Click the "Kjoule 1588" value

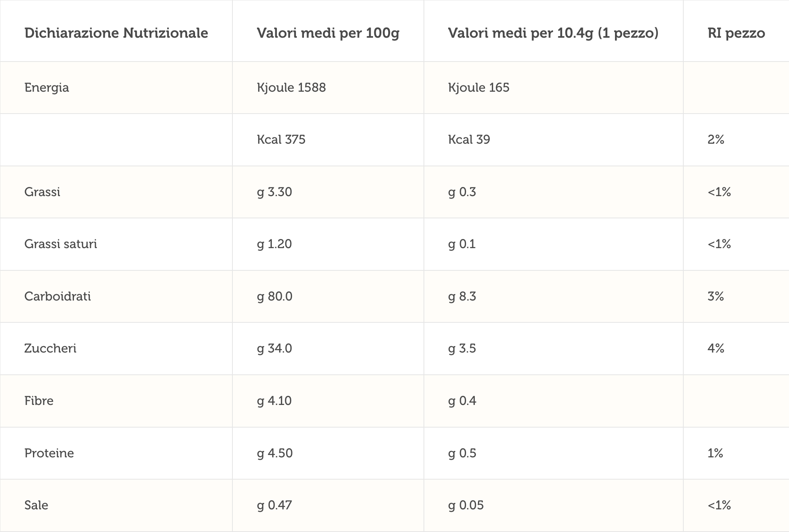[x=291, y=87]
